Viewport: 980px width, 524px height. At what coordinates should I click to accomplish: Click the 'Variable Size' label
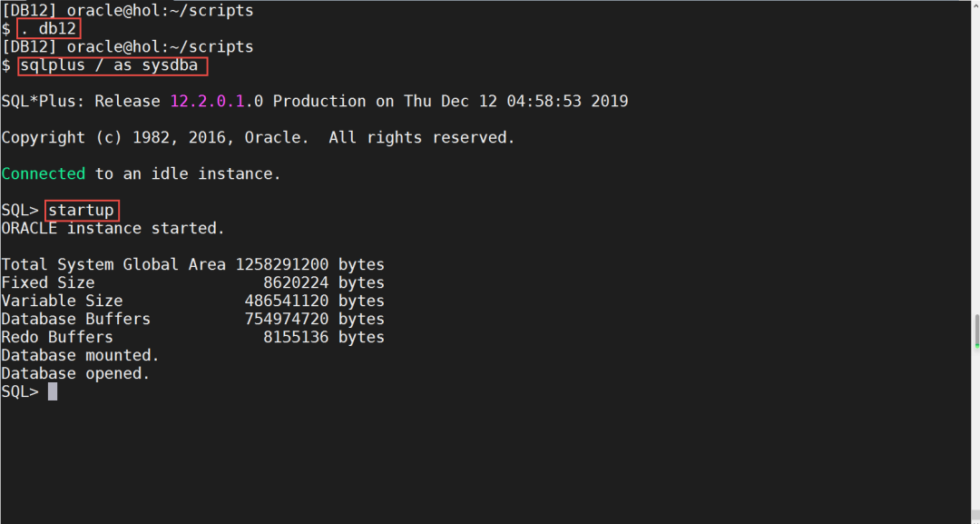pyautogui.click(x=62, y=301)
